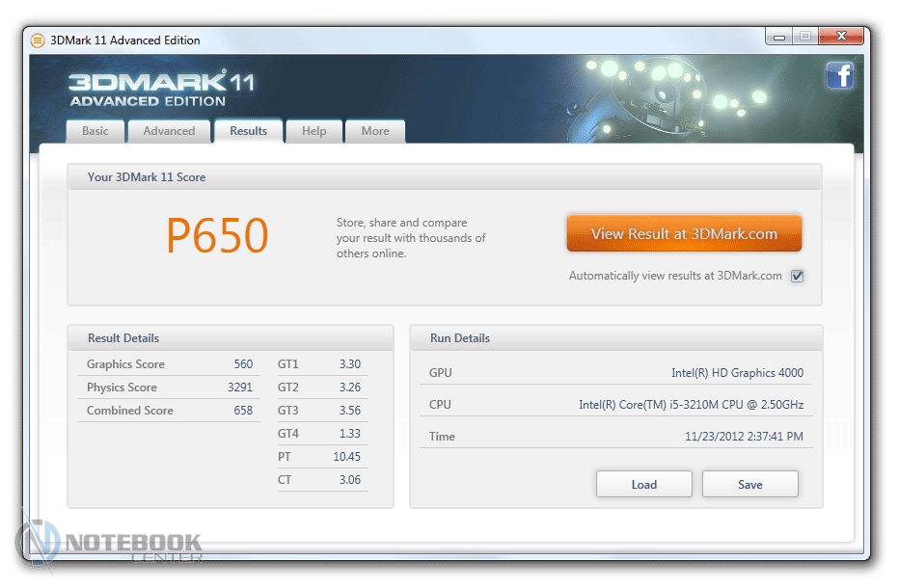
Task: Select the Graphics Score row
Action: pos(169,364)
